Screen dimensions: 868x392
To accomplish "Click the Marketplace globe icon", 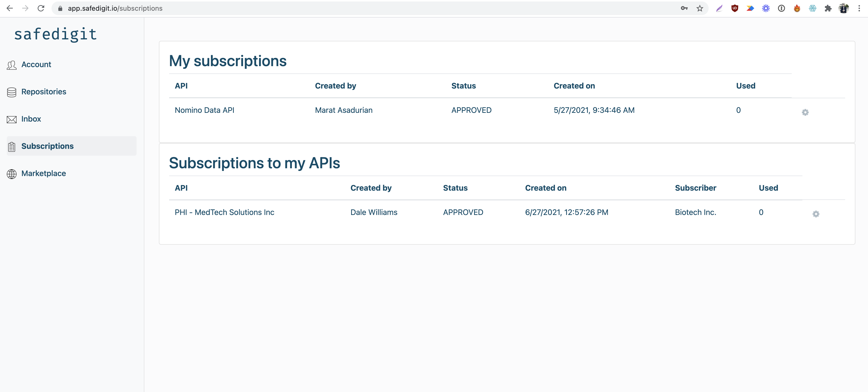I will tap(12, 174).
